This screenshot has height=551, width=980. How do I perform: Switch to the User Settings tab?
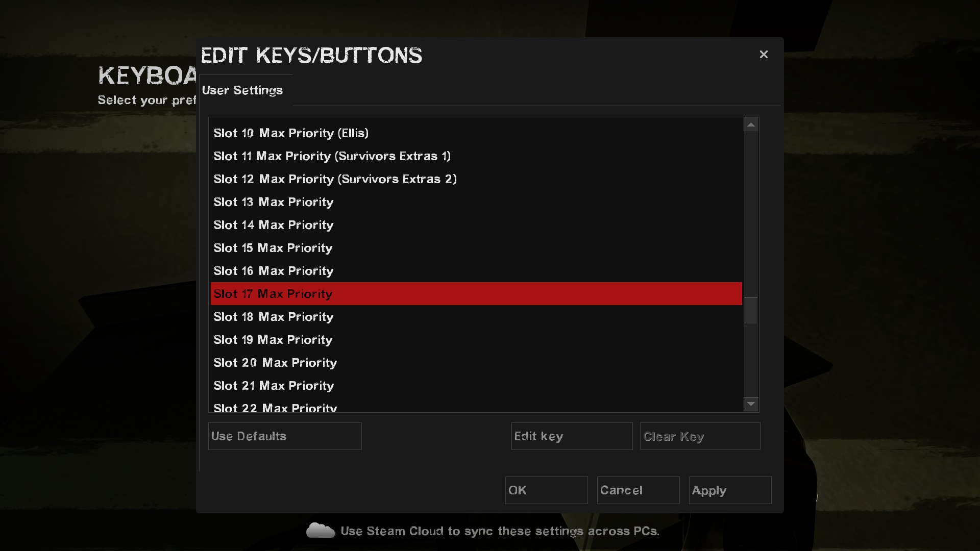click(242, 90)
